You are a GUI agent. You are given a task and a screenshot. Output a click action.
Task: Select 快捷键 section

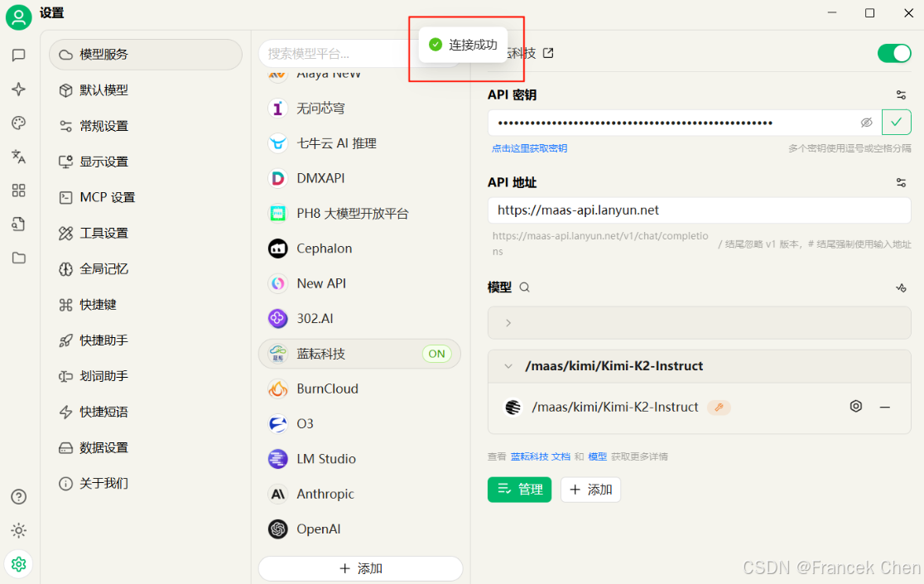point(146,305)
